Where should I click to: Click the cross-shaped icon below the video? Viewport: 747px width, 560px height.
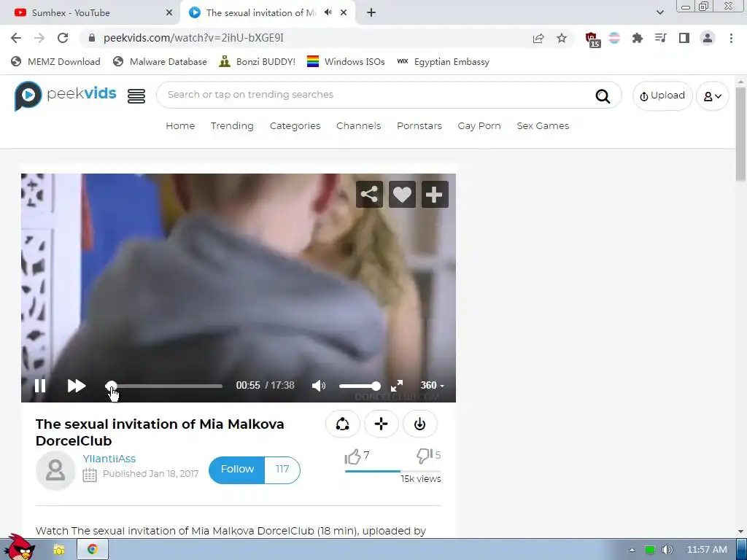pos(381,424)
